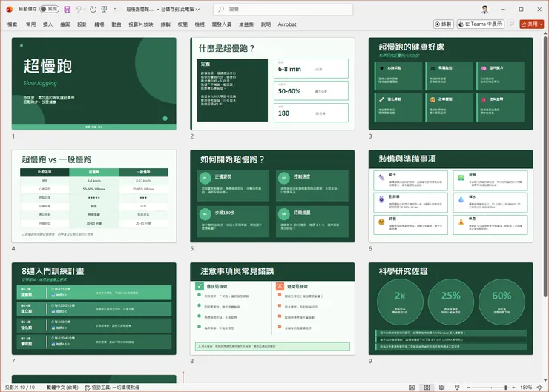Click the Slide Sorter view icon

tap(427, 388)
